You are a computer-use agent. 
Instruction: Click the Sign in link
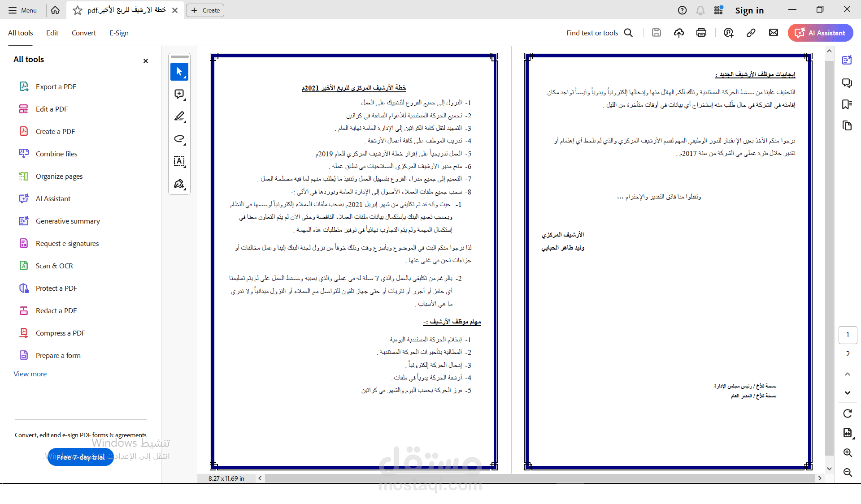[749, 10]
